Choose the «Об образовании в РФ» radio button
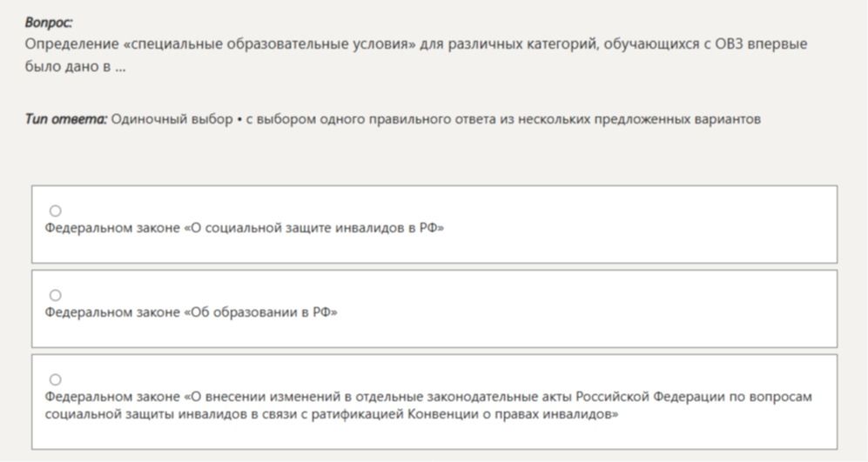868x462 pixels. [x=56, y=295]
